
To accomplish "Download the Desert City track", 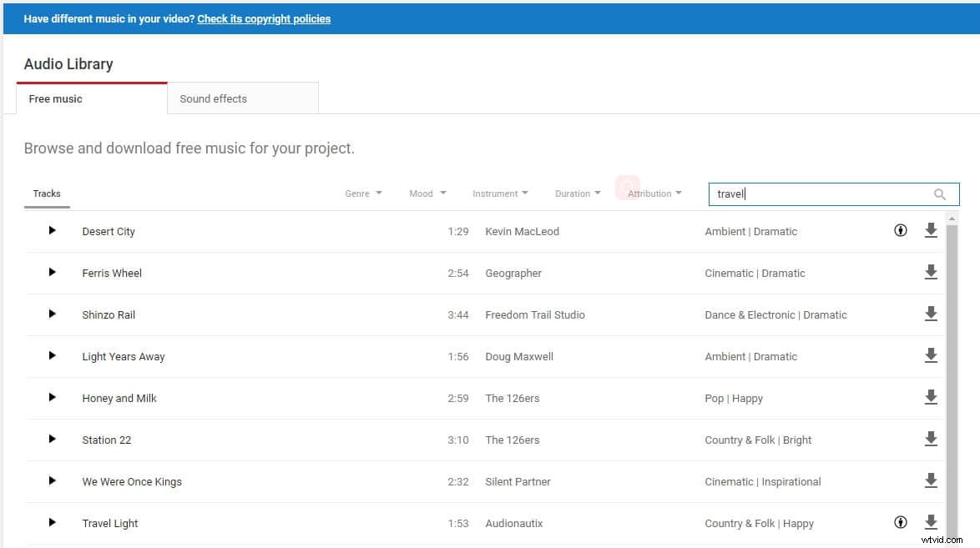I will point(931,231).
